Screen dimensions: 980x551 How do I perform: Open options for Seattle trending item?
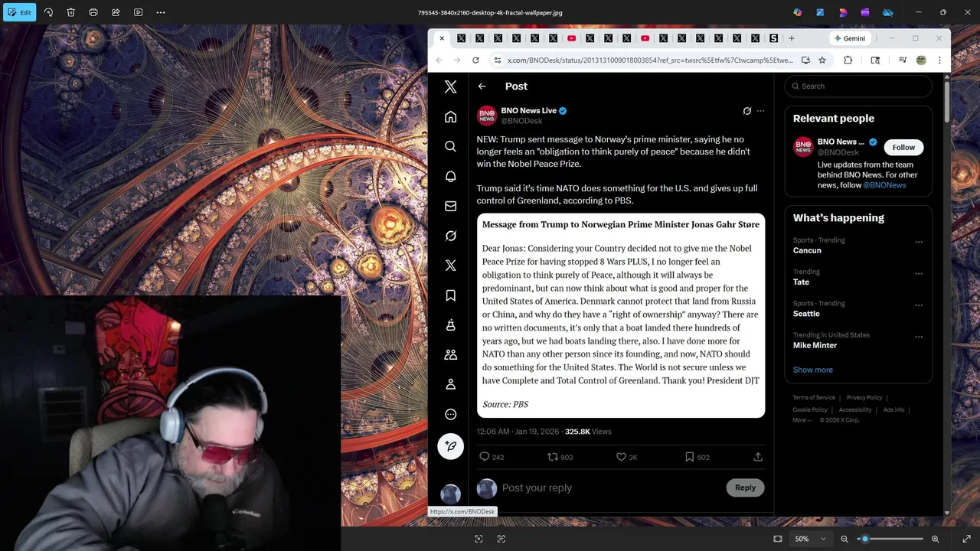[919, 305]
